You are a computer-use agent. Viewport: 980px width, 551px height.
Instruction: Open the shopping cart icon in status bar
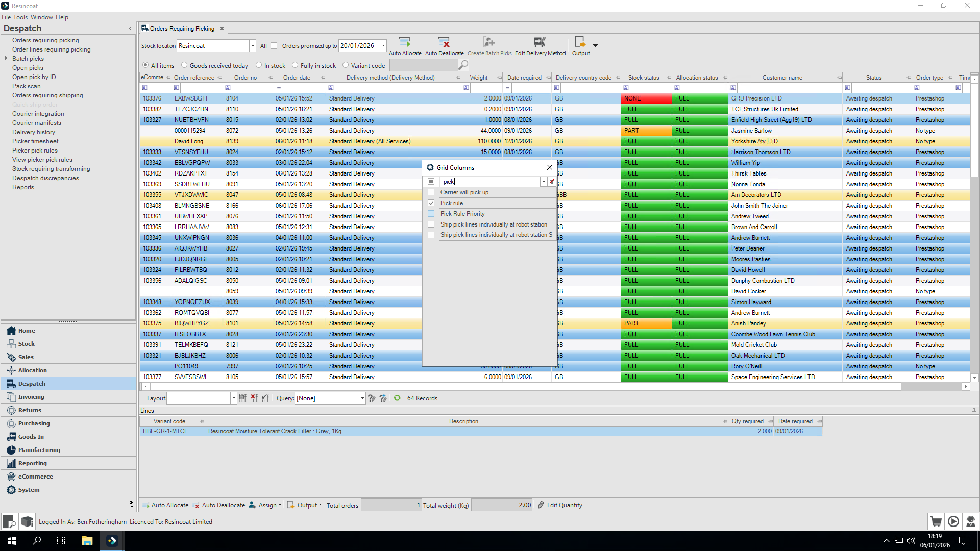coord(936,521)
